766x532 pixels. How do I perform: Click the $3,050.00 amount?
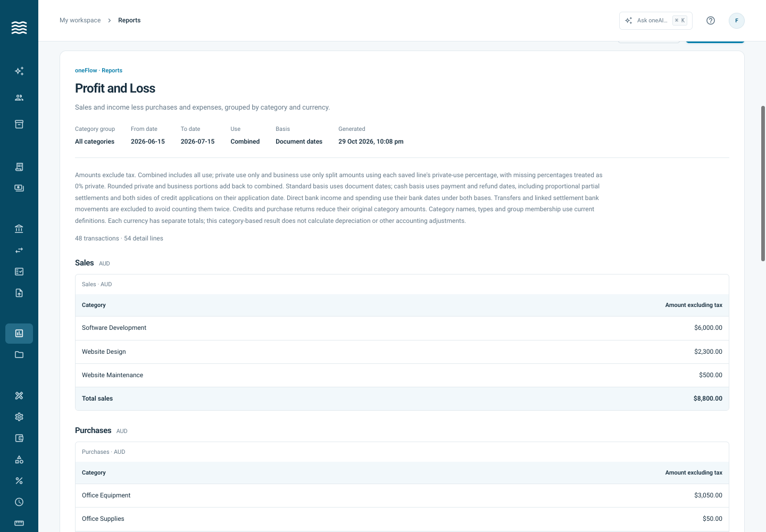pos(708,496)
